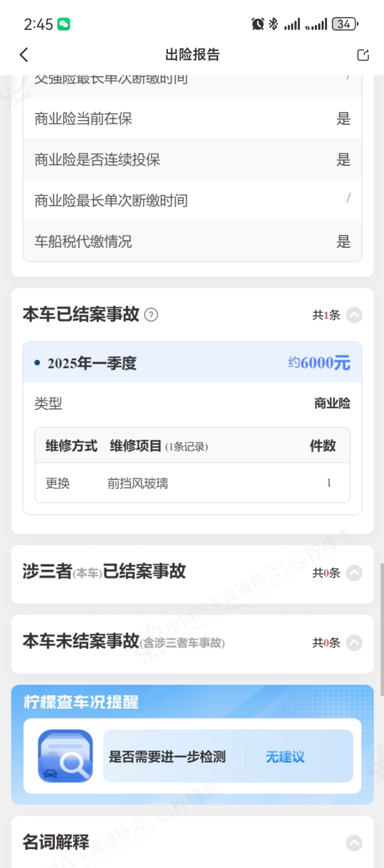Screen dimensions: 384x868
Task: Tap WeChat icon in status bar
Action: click(64, 24)
